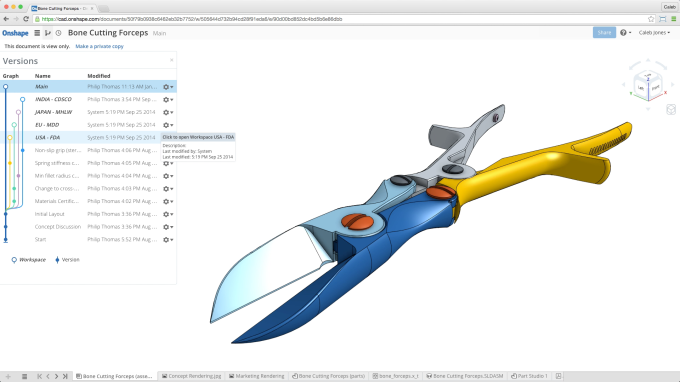Viewport: 680px width, 382px height.
Task: Open the gear menu for Start row
Action: tap(168, 239)
